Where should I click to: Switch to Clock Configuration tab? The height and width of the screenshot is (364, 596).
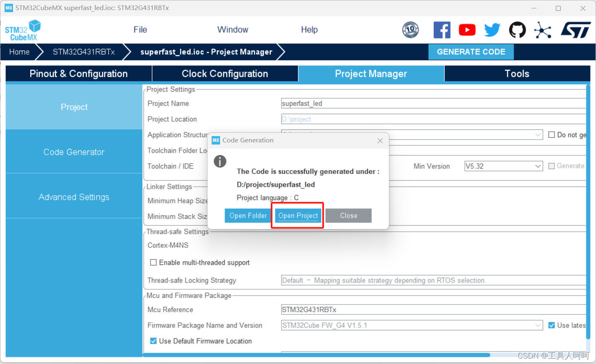coord(225,74)
